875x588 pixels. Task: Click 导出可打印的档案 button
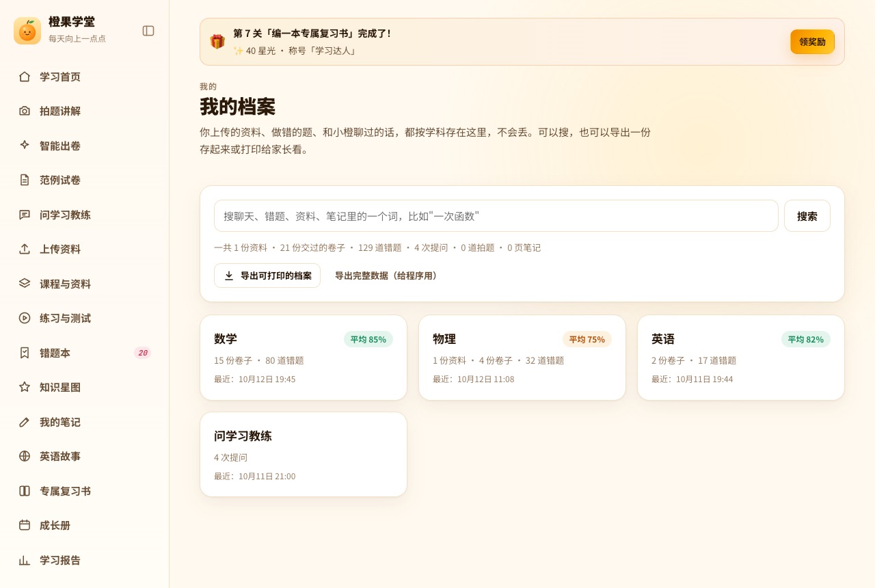coord(267,276)
